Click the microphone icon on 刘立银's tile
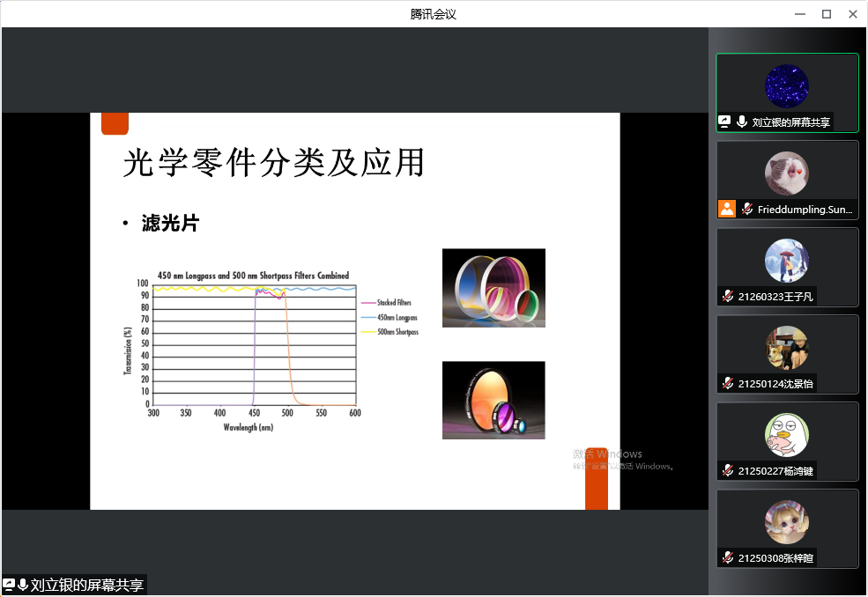Image resolution: width=868 pixels, height=597 pixels. pos(742,122)
